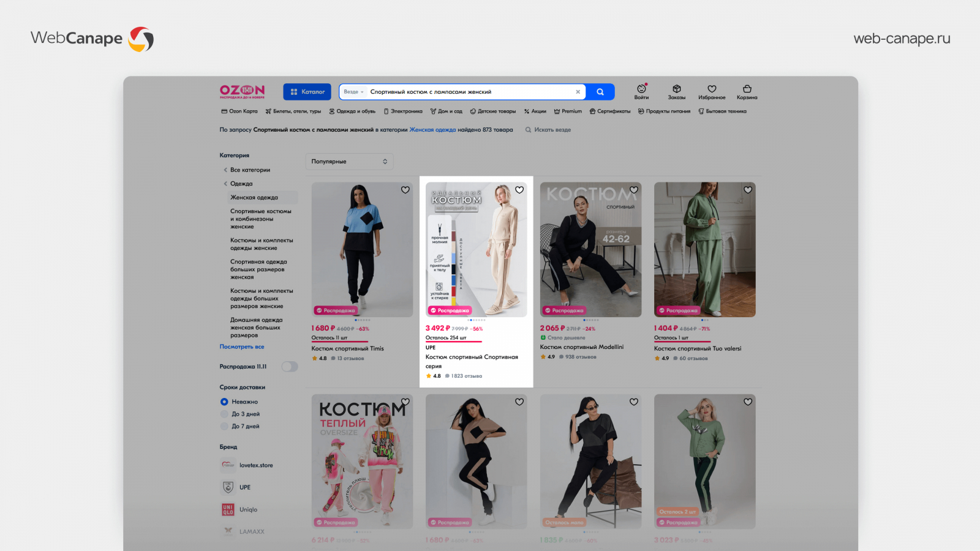Click the yellow star rating of Timis suit
The height and width of the screenshot is (551, 980).
[x=315, y=358]
